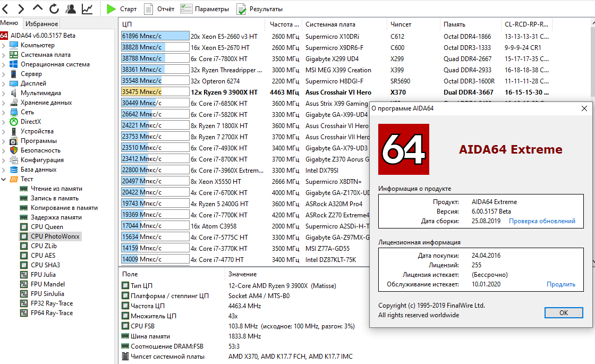595x364 pixels.
Task: Open the Отчёт report
Action: tap(159, 9)
